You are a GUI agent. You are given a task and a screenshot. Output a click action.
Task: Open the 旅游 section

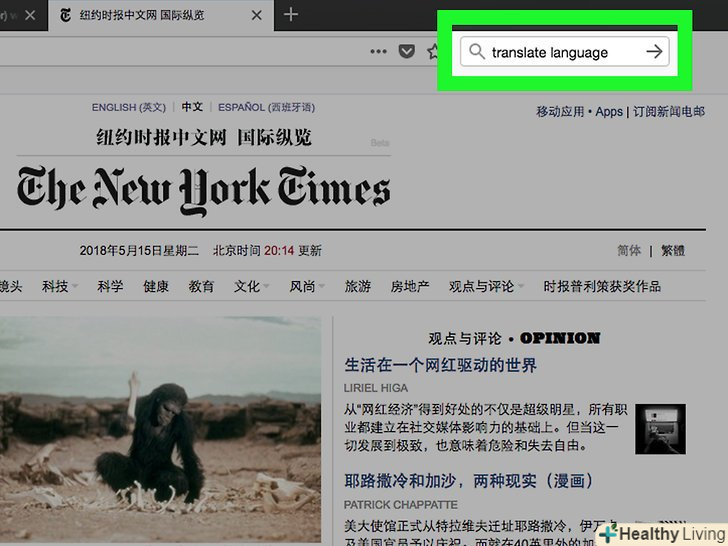click(358, 286)
